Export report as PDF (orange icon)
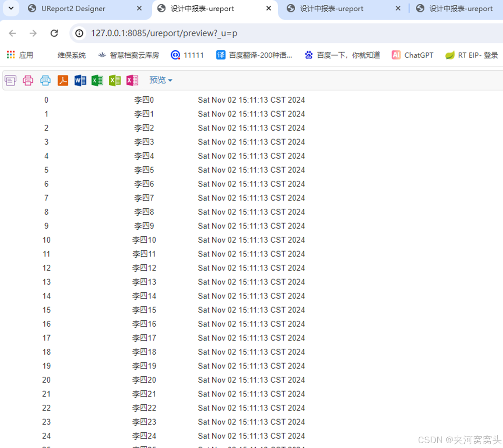 pyautogui.click(x=63, y=80)
